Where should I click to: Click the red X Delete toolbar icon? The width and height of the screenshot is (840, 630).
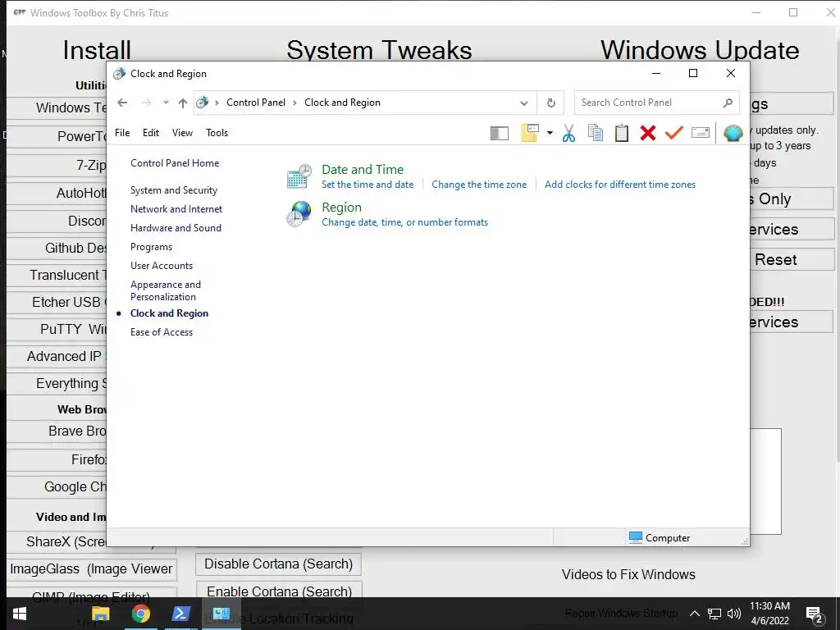(648, 133)
